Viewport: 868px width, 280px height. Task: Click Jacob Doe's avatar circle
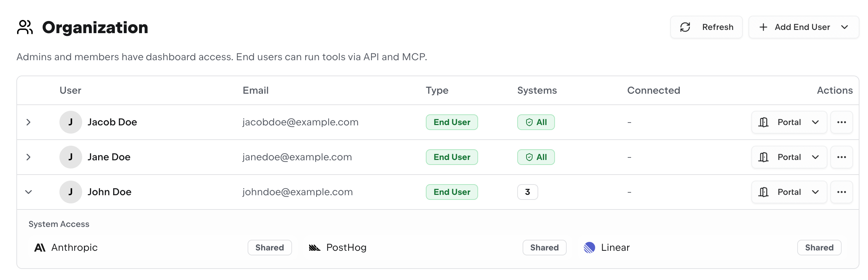point(70,122)
